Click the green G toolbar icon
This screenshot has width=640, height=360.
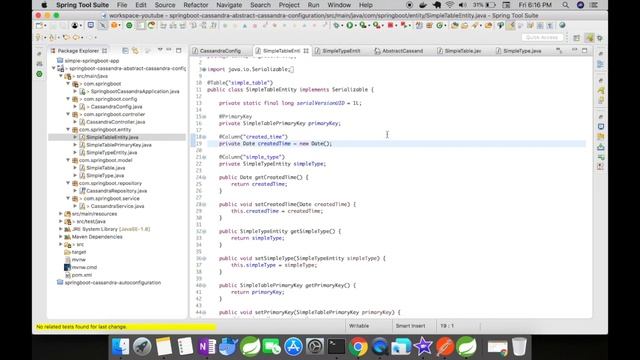[440, 25]
